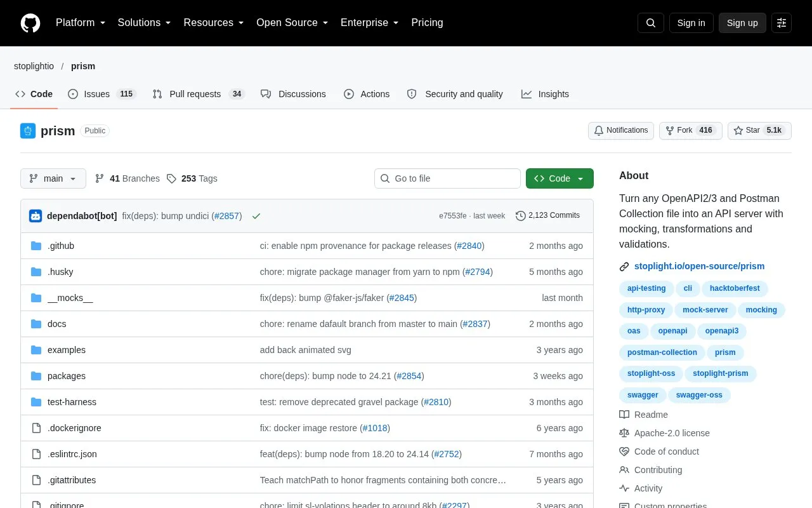
Task: Expand the Solutions menu
Action: [x=145, y=23]
